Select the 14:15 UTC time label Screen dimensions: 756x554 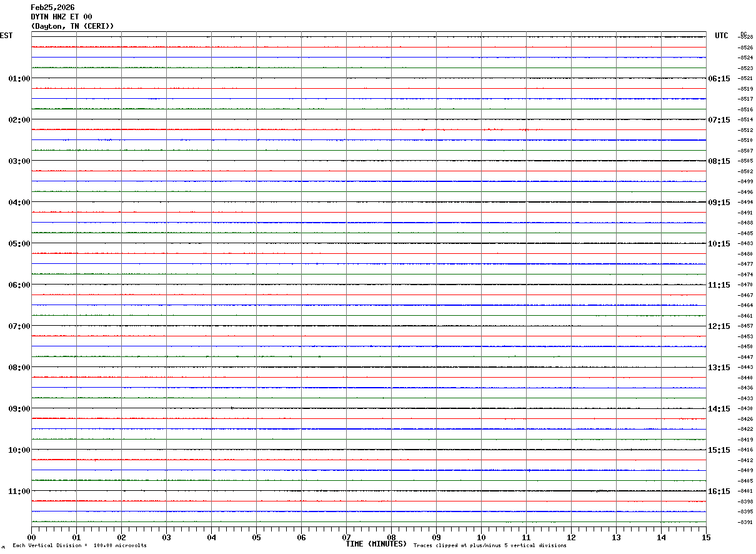tap(719, 409)
